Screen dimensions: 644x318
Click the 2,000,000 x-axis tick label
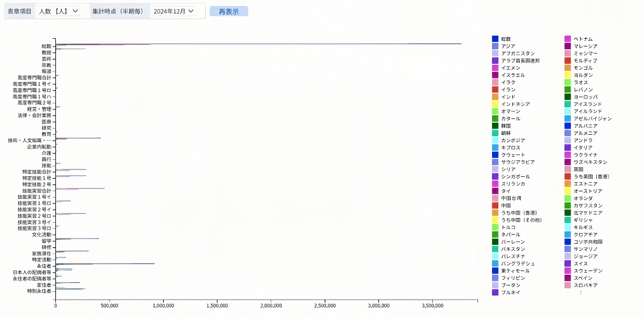click(x=271, y=305)
